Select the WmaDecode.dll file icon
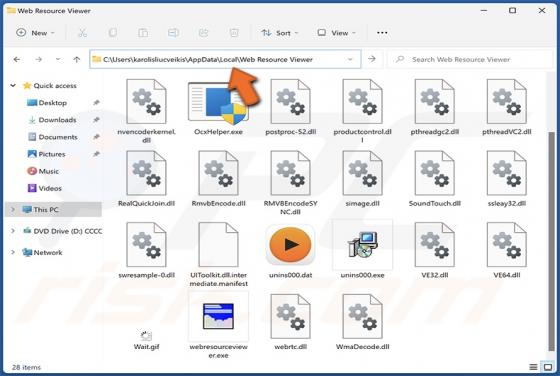 [x=362, y=316]
